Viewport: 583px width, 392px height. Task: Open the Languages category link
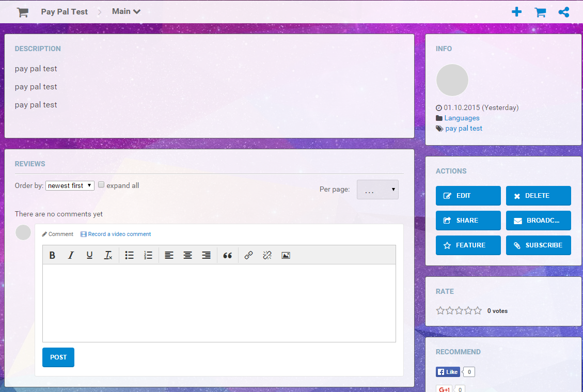click(x=462, y=118)
